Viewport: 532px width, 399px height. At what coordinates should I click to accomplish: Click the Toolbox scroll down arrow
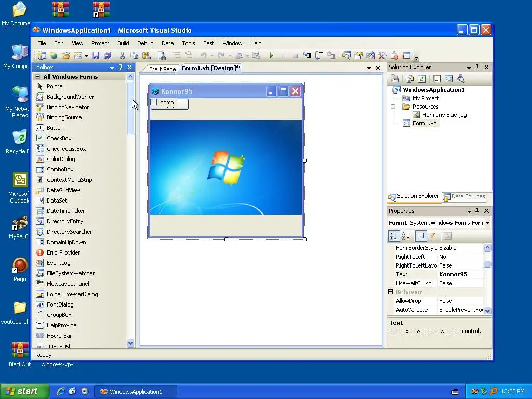pos(130,343)
